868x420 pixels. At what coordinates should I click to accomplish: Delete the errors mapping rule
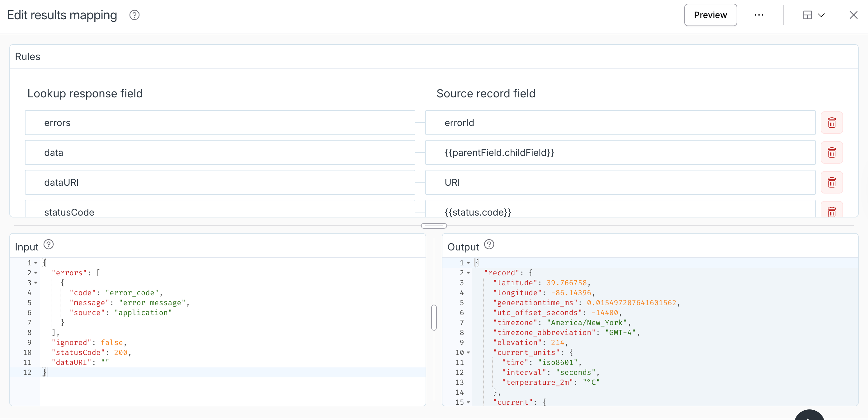[x=832, y=123]
